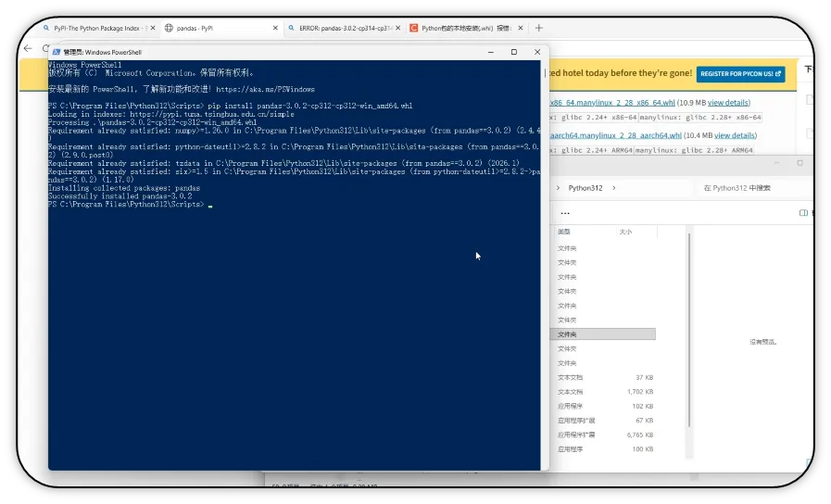Close the Windows PowerShell window
The width and height of the screenshot is (831, 504).
coord(537,52)
